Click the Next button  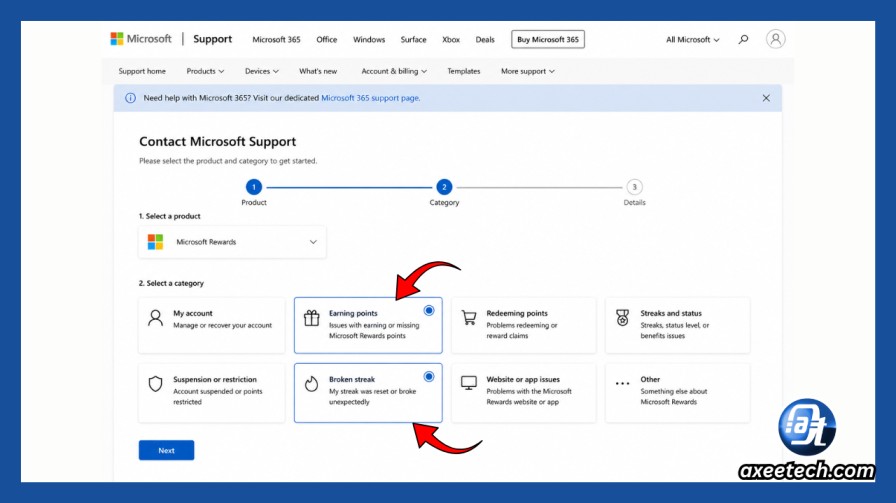tap(166, 450)
